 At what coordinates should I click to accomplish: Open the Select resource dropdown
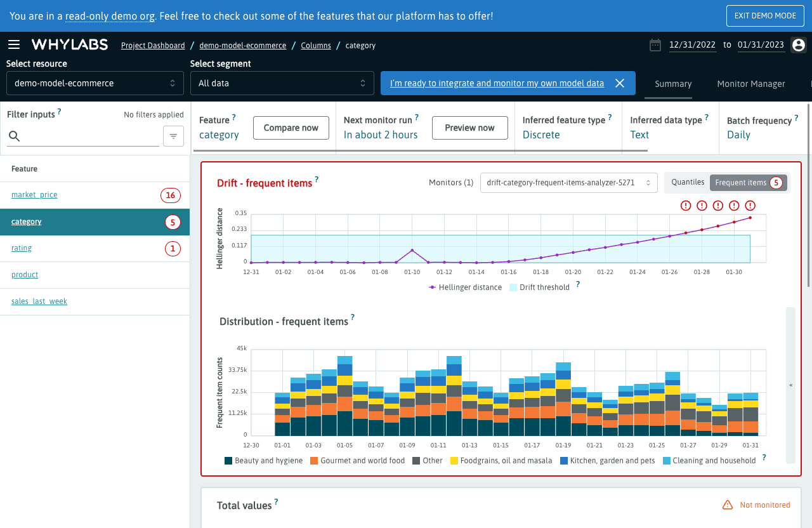pyautogui.click(x=95, y=83)
